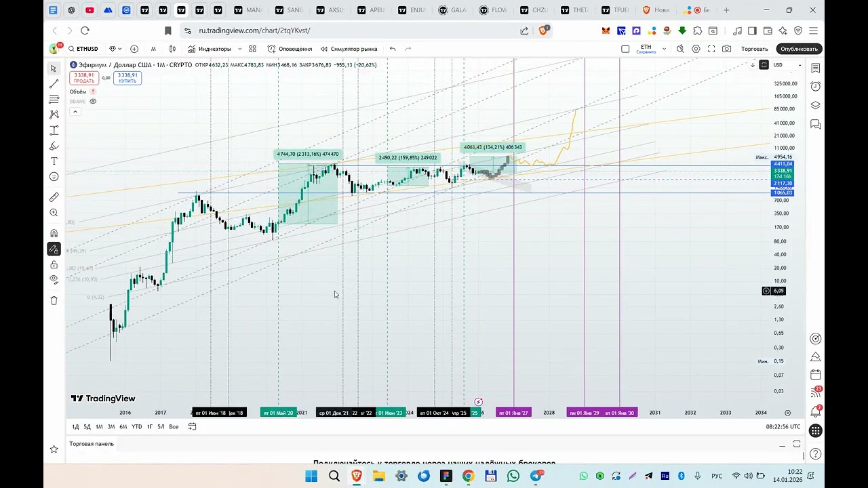The height and width of the screenshot is (488, 868).
Task: Toggle hide all drawings eye icon
Action: click(x=54, y=279)
